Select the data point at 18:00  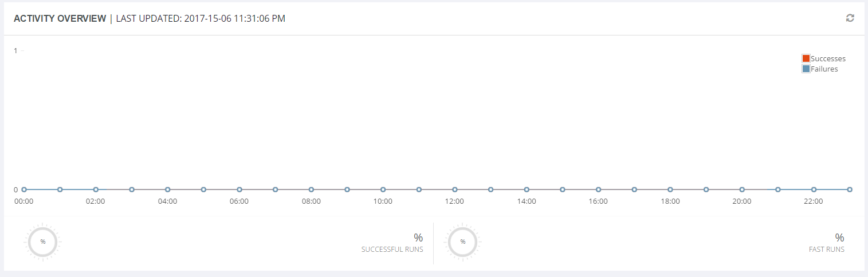pos(670,189)
